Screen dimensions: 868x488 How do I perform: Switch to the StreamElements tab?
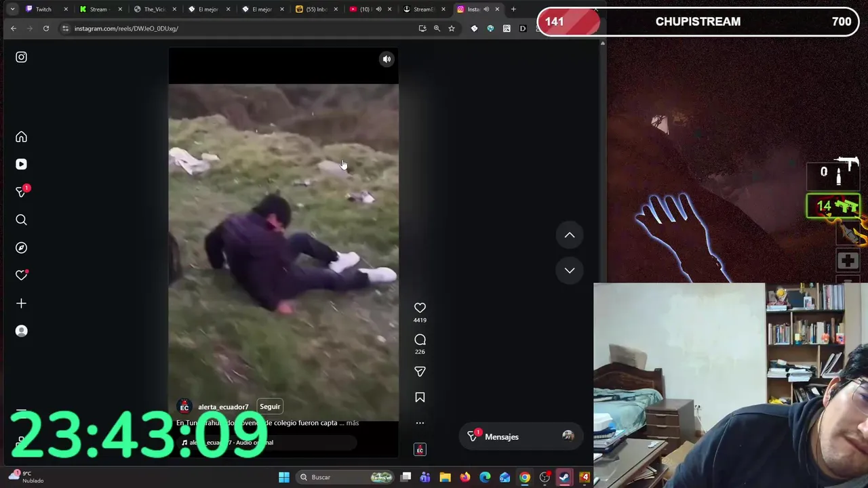click(x=426, y=9)
